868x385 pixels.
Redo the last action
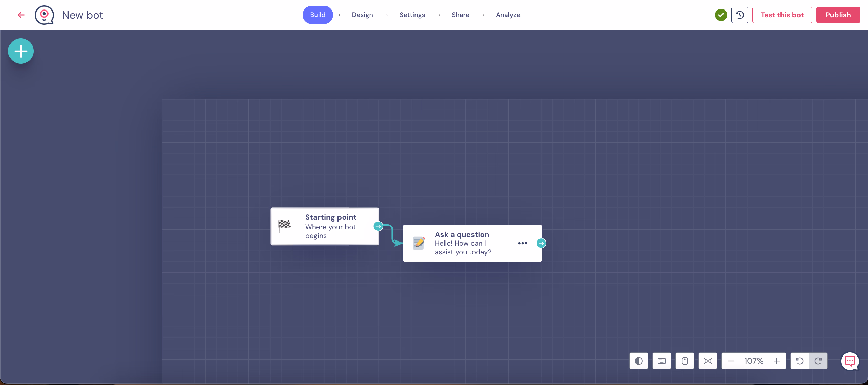click(818, 361)
